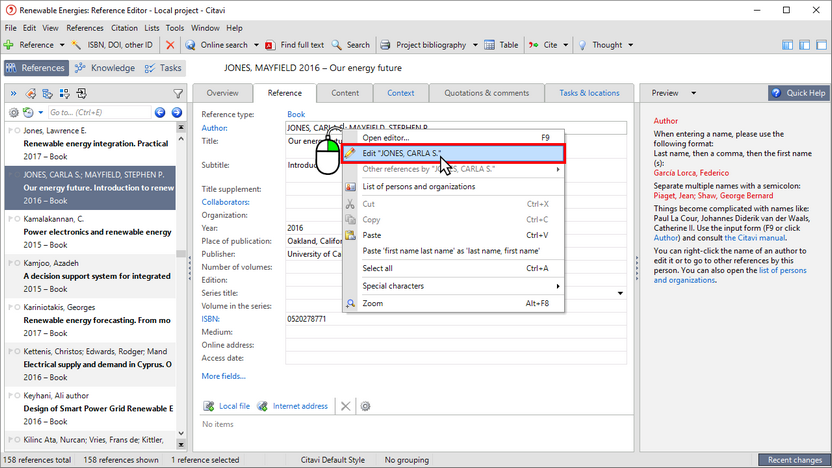
Task: Open the category filter icon in list toolbar
Action: [x=48, y=94]
